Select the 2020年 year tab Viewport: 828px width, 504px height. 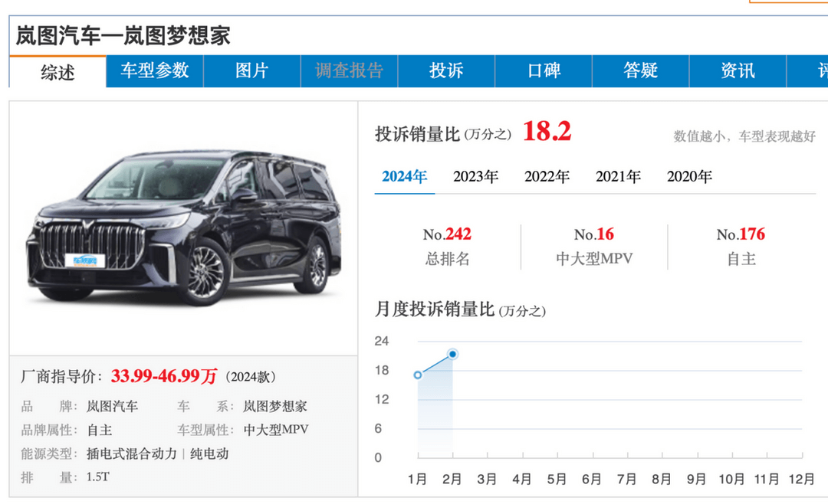coord(690,176)
